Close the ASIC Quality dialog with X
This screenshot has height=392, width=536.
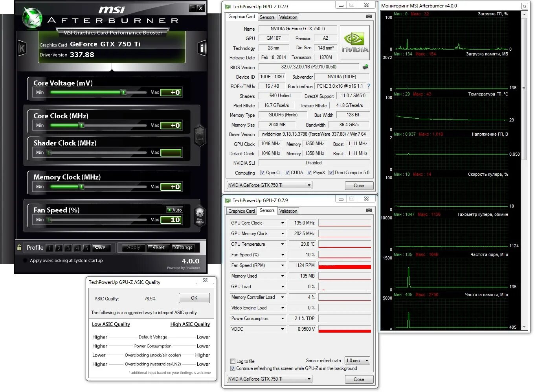(205, 280)
